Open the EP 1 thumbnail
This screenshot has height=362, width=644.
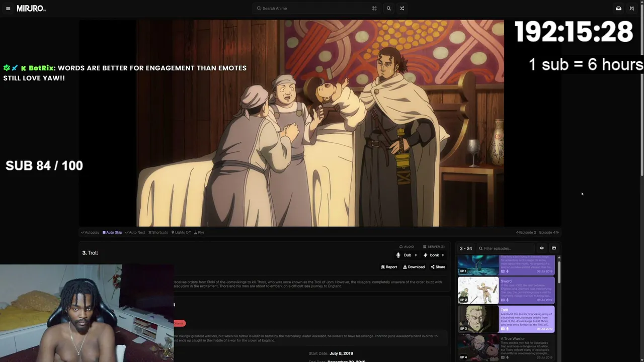pos(478,265)
